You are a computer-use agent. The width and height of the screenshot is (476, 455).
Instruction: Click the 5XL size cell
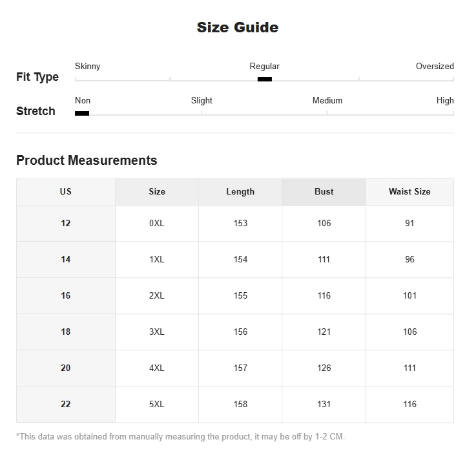157,404
